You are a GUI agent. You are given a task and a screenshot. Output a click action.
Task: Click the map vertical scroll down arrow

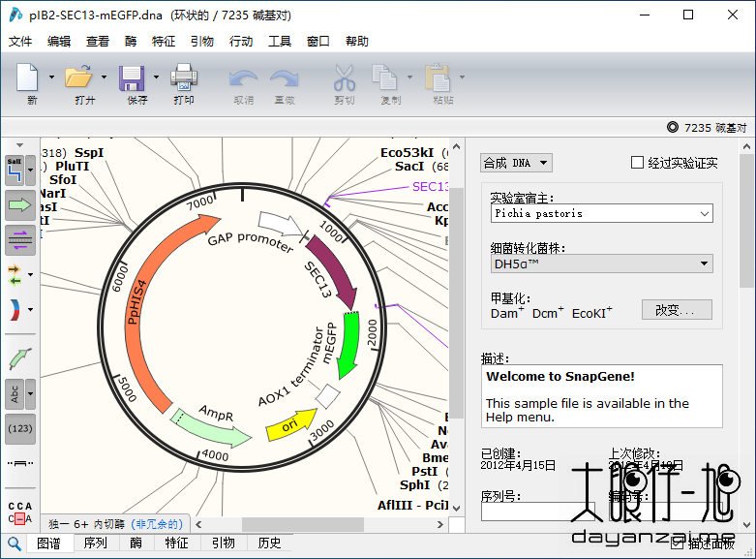(x=457, y=509)
